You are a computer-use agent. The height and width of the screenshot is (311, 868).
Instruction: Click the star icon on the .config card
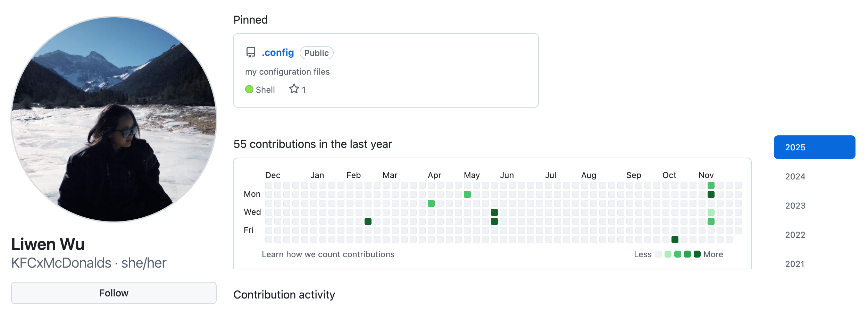coord(294,89)
